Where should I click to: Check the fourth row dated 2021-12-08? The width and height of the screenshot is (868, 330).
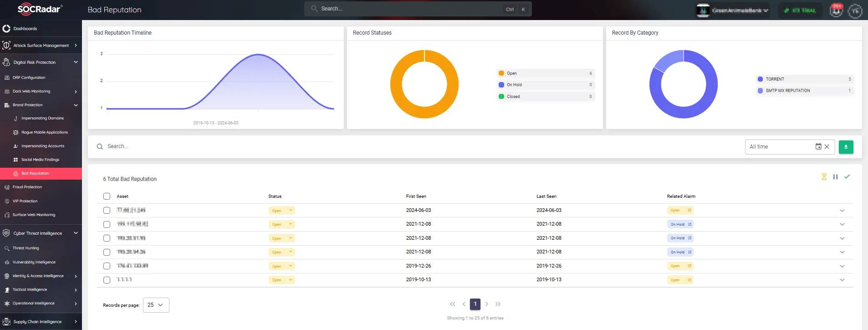pyautogui.click(x=107, y=253)
